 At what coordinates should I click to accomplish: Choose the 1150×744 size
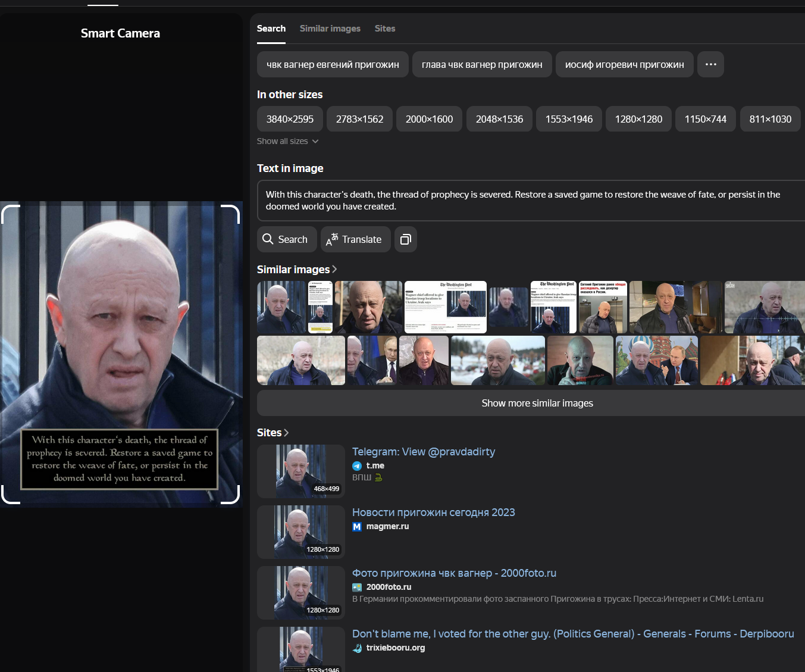pos(705,119)
